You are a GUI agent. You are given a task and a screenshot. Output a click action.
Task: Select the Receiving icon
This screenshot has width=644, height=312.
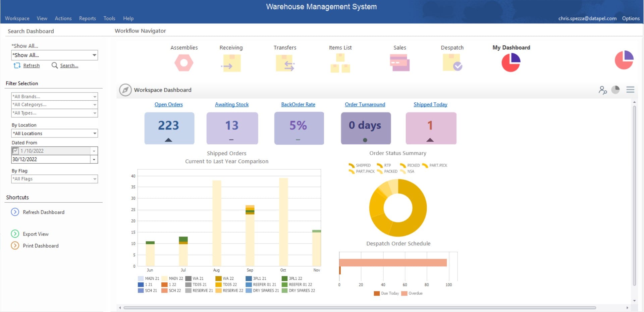click(231, 63)
